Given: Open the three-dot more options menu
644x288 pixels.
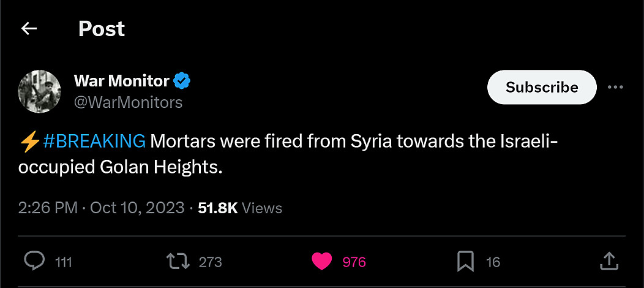Looking at the screenshot, I should (x=615, y=88).
